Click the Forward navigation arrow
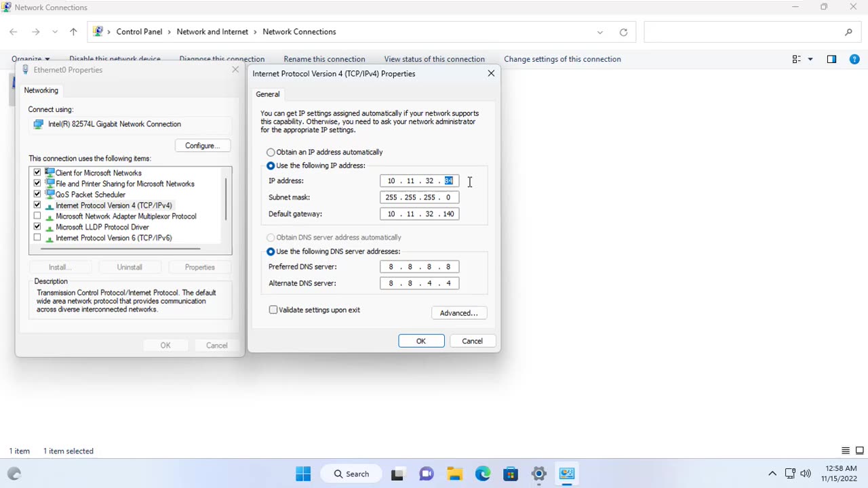The height and width of the screenshot is (488, 868). pos(35,32)
